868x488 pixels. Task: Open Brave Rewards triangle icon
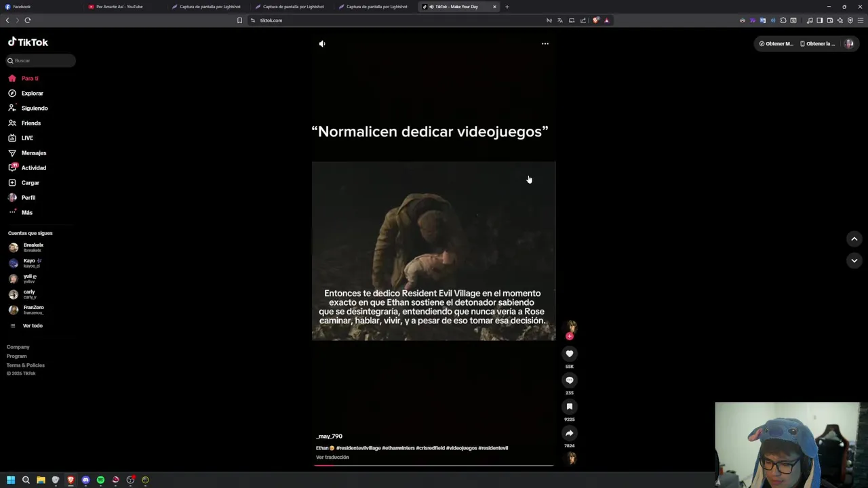[606, 20]
